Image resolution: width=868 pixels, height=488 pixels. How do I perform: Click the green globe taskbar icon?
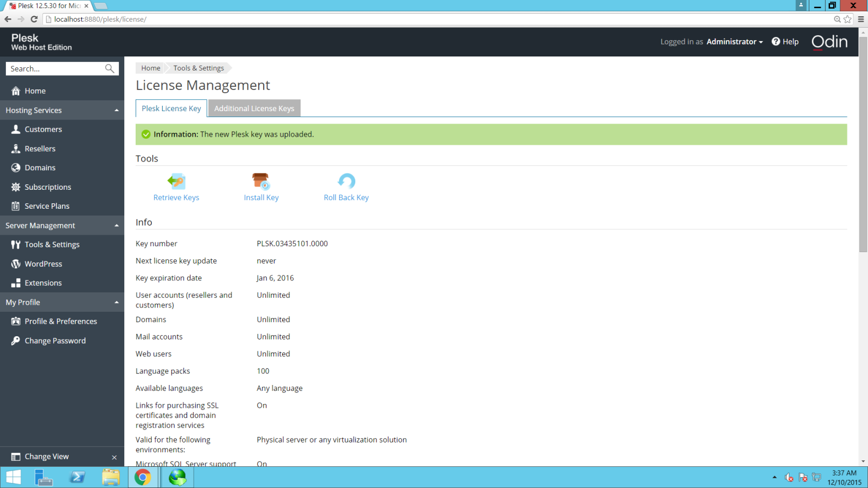pos(177,478)
